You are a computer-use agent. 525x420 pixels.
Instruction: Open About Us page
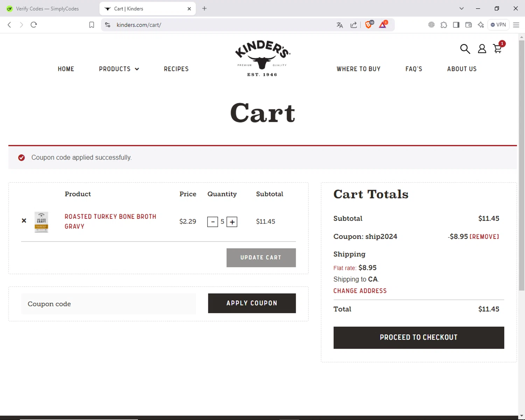coord(462,69)
